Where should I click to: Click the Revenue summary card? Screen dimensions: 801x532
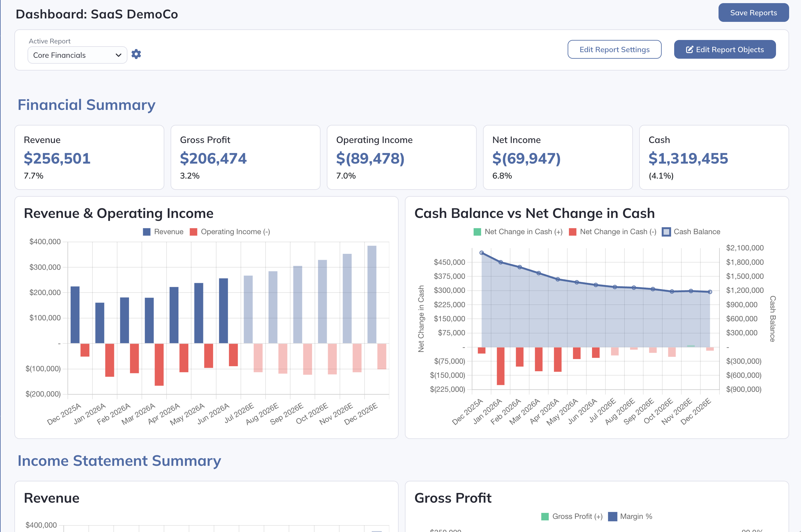pyautogui.click(x=89, y=157)
